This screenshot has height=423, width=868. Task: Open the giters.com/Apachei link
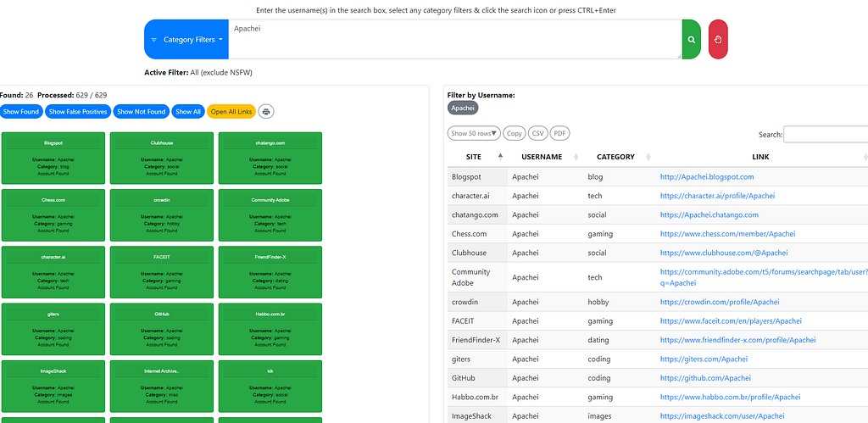tap(704, 359)
